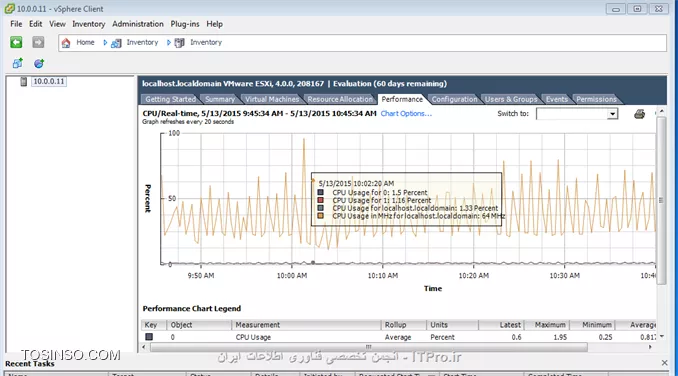678x376 pixels.
Task: Click the legend scroll right arrow
Action: [x=650, y=347]
